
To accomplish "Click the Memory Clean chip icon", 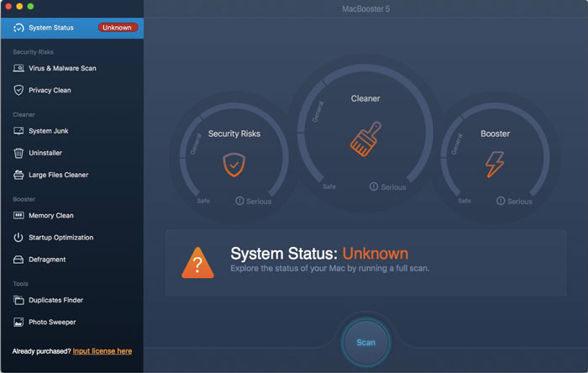I will point(18,216).
